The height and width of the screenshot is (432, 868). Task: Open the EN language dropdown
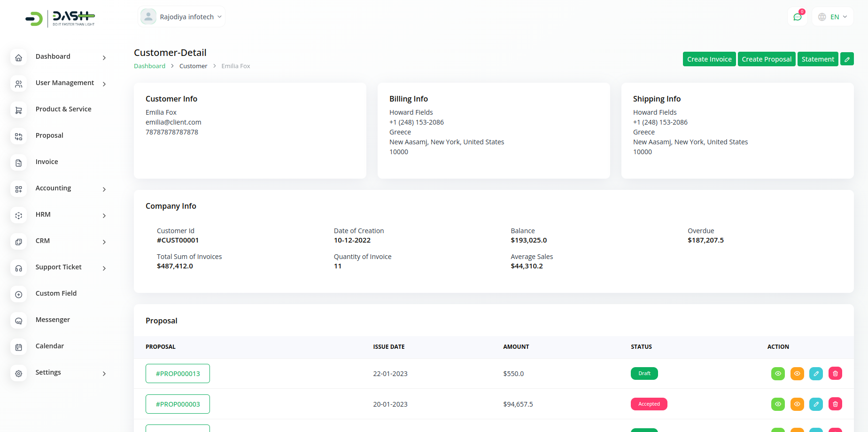[833, 17]
